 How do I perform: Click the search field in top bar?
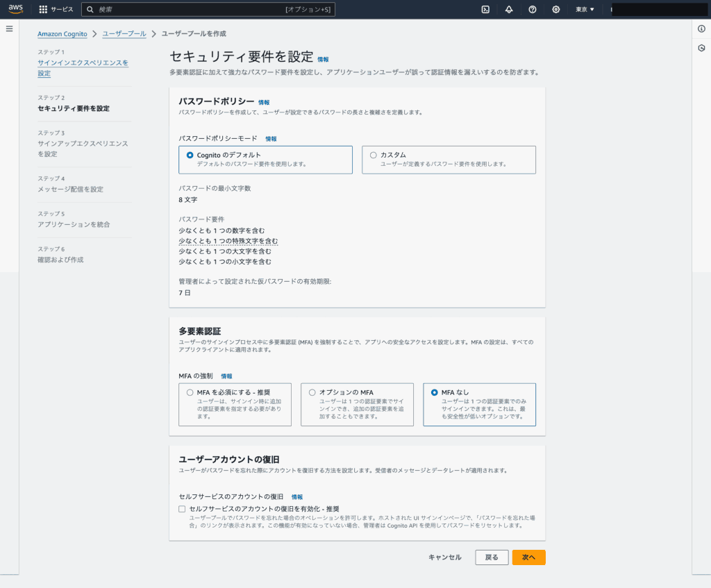187,10
